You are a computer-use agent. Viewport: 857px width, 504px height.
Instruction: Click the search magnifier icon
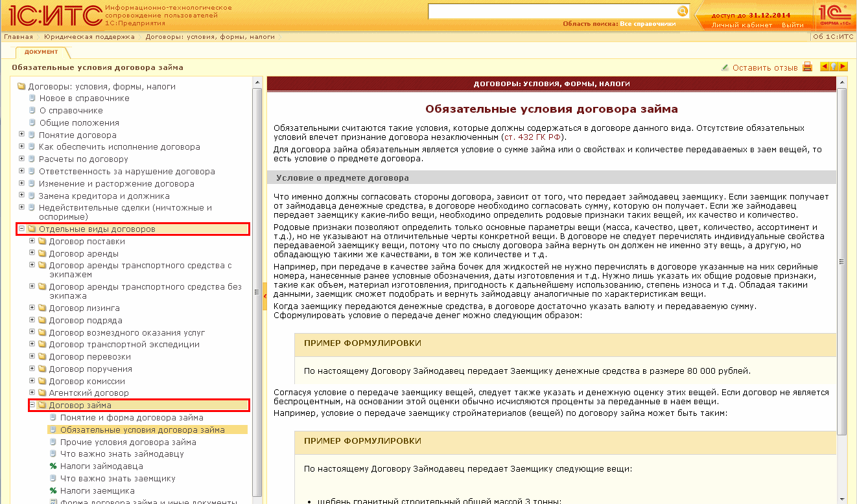coord(682,11)
